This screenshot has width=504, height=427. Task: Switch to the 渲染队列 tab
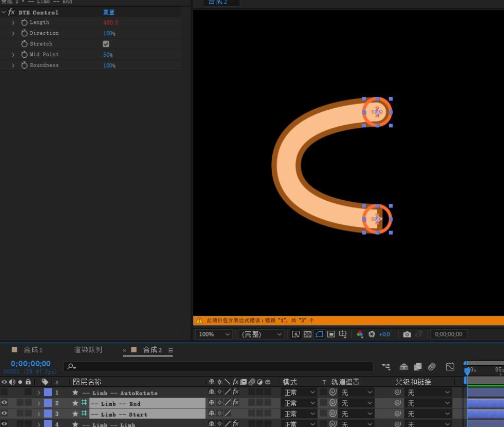88,350
